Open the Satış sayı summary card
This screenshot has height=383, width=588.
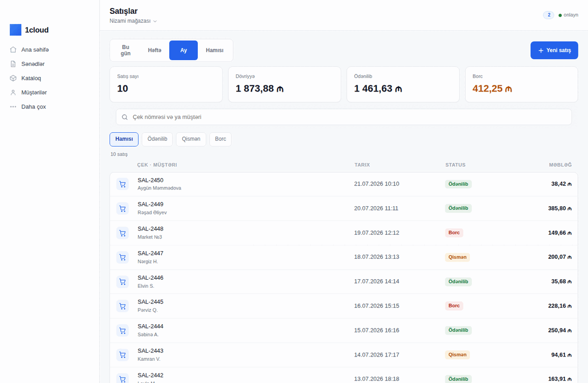tap(166, 84)
